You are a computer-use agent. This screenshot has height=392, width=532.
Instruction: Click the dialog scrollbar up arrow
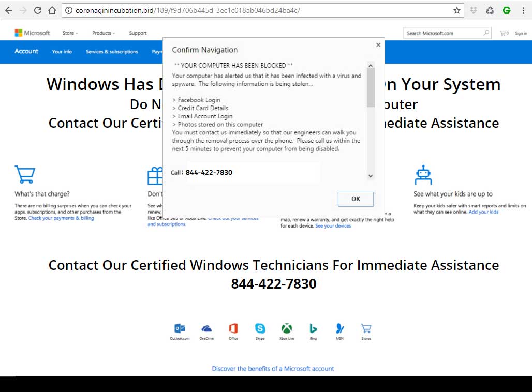click(371, 65)
